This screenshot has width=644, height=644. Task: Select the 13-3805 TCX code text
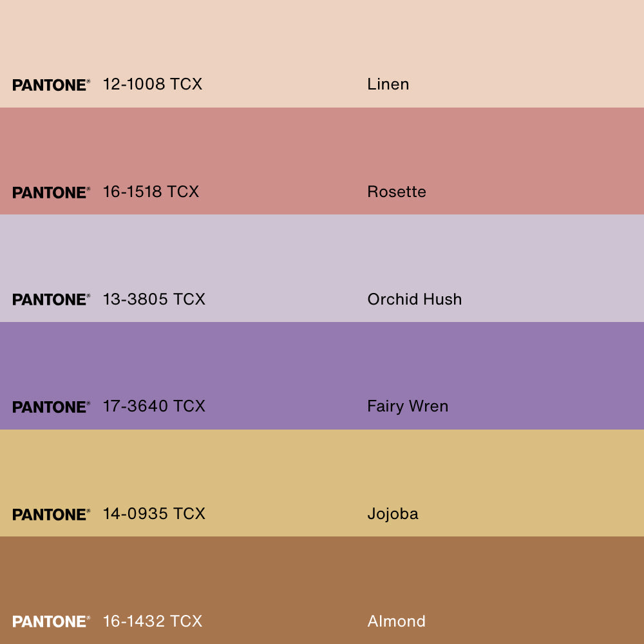tap(154, 299)
